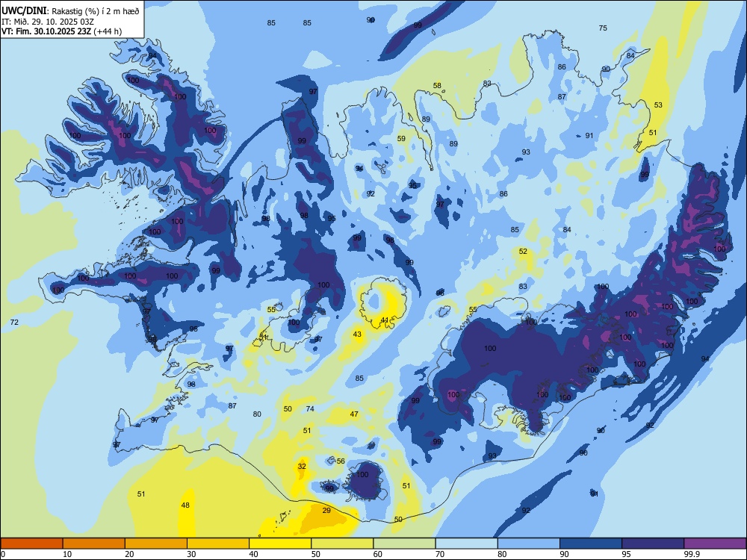Choose the 30–40 amber legend swatch

[218, 544]
